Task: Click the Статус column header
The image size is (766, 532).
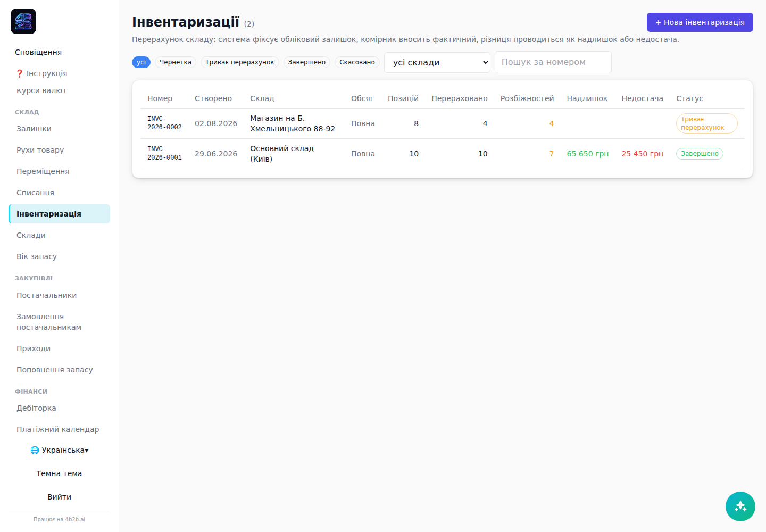Action: point(689,98)
